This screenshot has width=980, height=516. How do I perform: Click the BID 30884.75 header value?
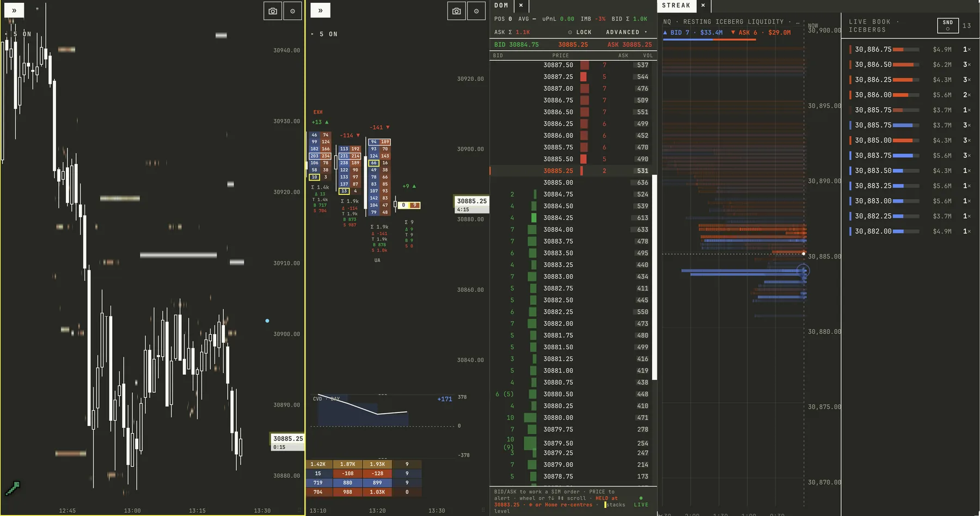tap(516, 45)
